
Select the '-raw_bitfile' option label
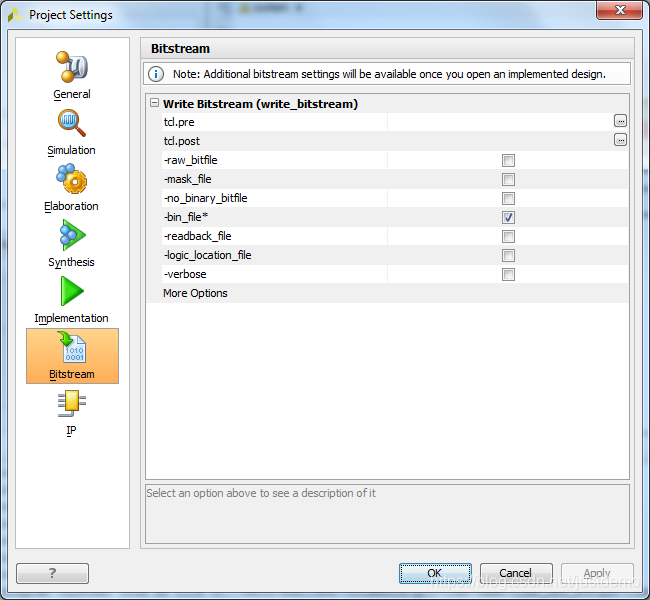tap(191, 160)
